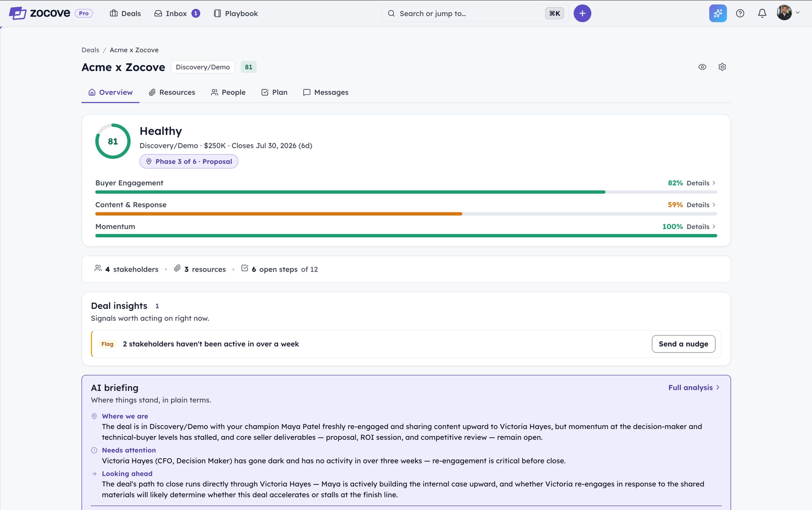Expand Momentum Details chevron
The image size is (812, 510).
point(714,227)
